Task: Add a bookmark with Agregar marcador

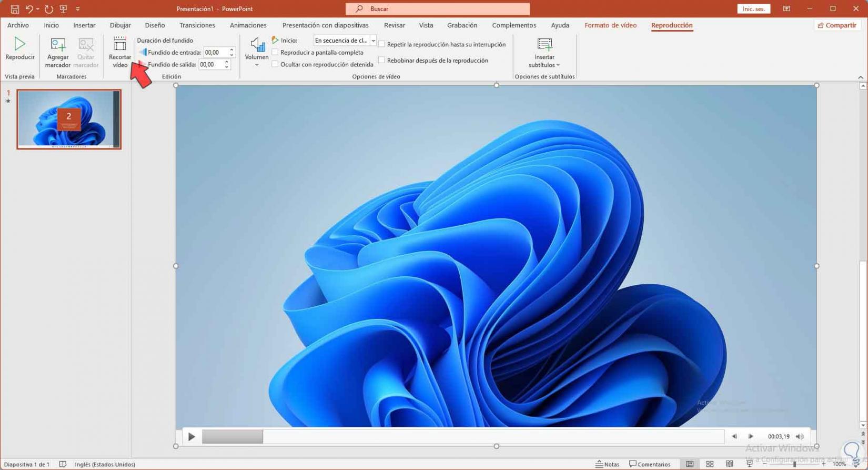Action: 58,53
